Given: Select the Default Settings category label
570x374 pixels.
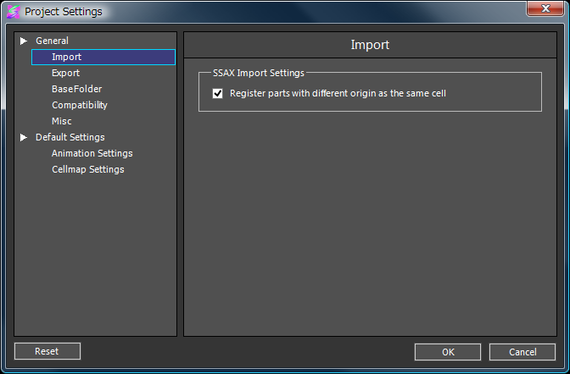Looking at the screenshot, I should pyautogui.click(x=70, y=137).
